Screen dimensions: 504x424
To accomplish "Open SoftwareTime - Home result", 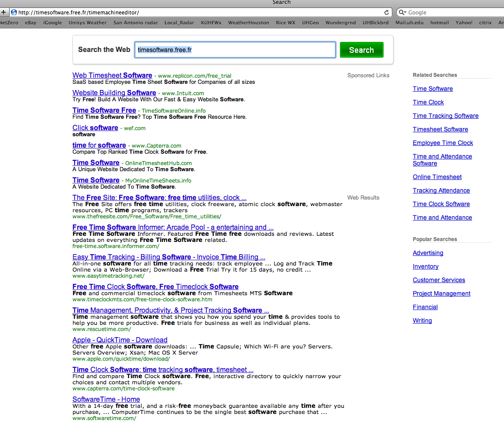I will [106, 399].
